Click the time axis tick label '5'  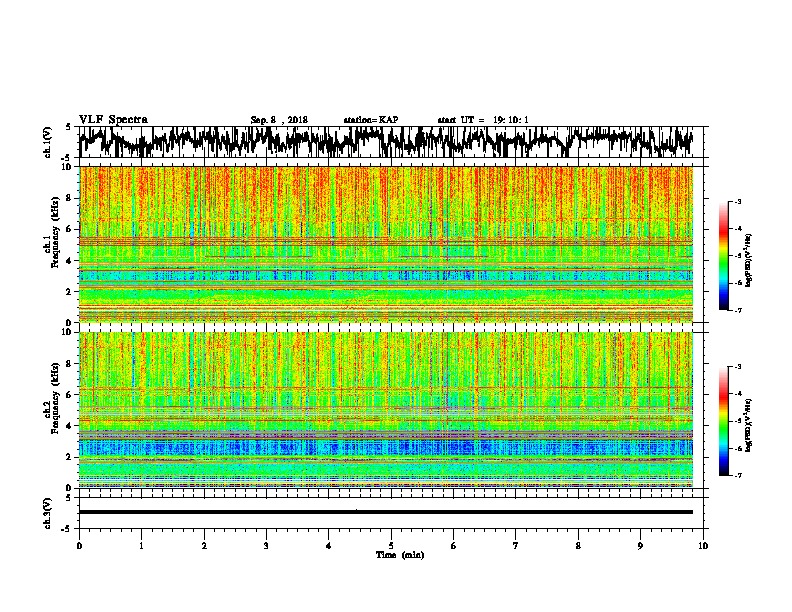pos(391,546)
